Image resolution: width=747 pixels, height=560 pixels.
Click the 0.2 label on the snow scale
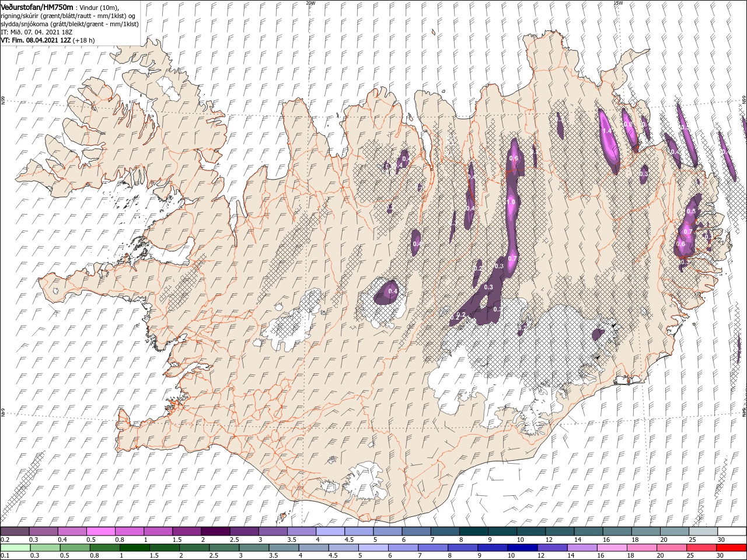click(4, 540)
